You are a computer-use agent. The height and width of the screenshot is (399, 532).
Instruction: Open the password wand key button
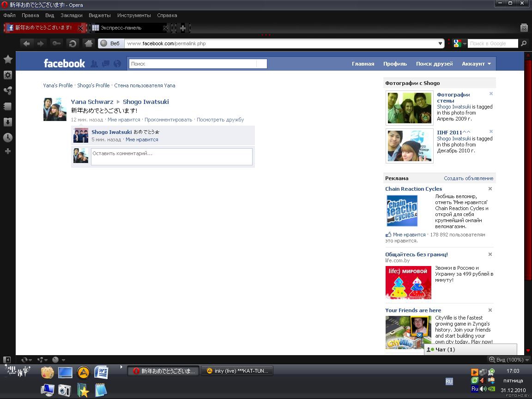click(x=56, y=43)
